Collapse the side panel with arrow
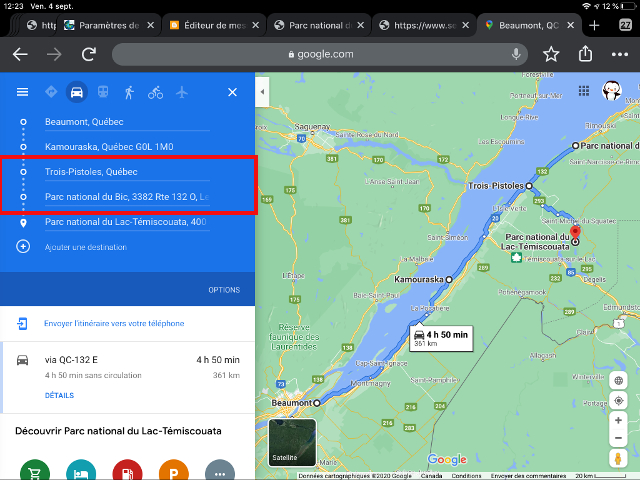This screenshot has width=640, height=480. 262,92
